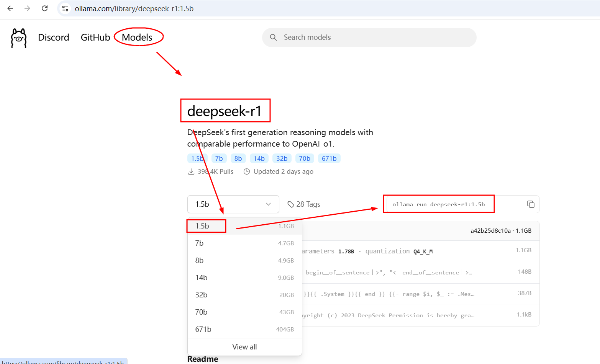Click the browser back arrow
600x364 pixels.
coord(10,8)
